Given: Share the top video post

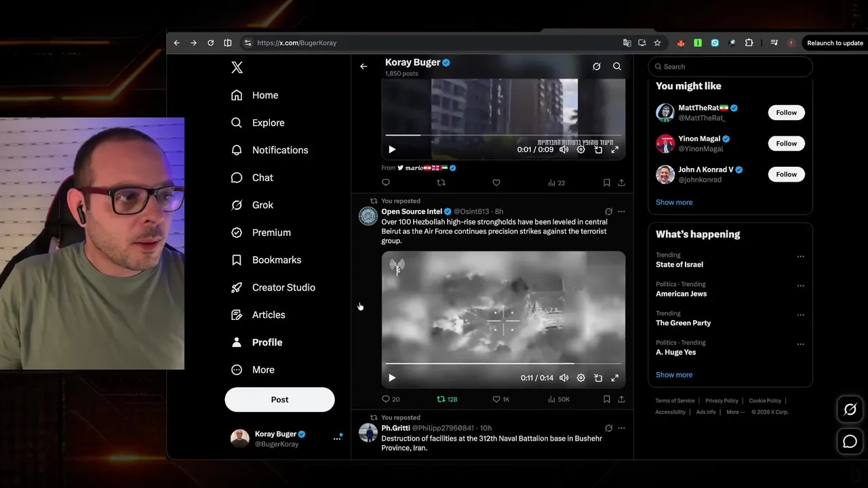Looking at the screenshot, I should tap(621, 182).
